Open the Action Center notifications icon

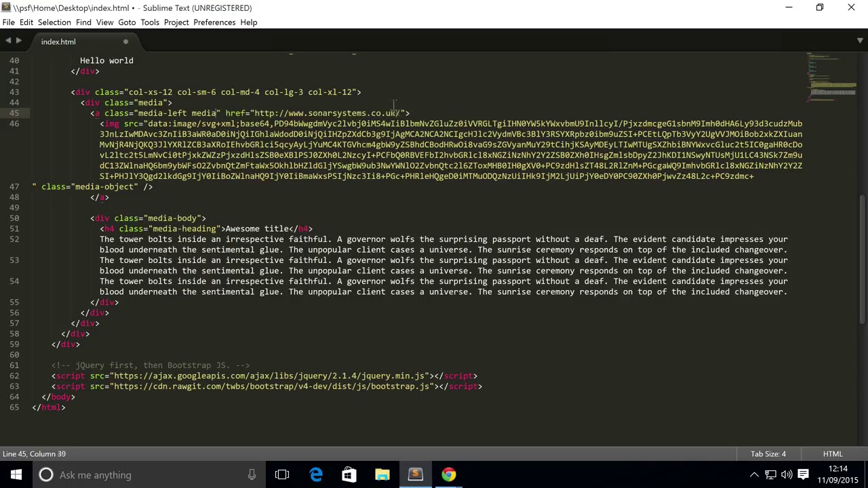pyautogui.click(x=803, y=474)
